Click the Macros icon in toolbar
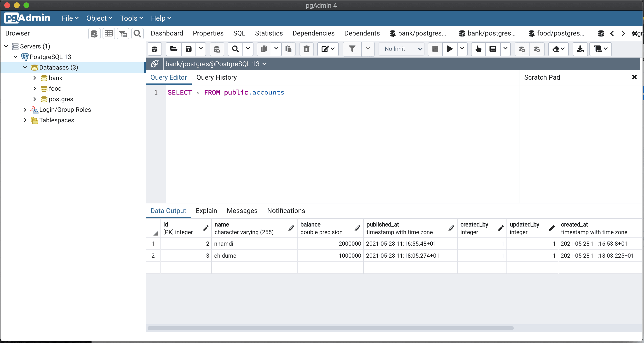The image size is (644, 343). click(x=600, y=49)
